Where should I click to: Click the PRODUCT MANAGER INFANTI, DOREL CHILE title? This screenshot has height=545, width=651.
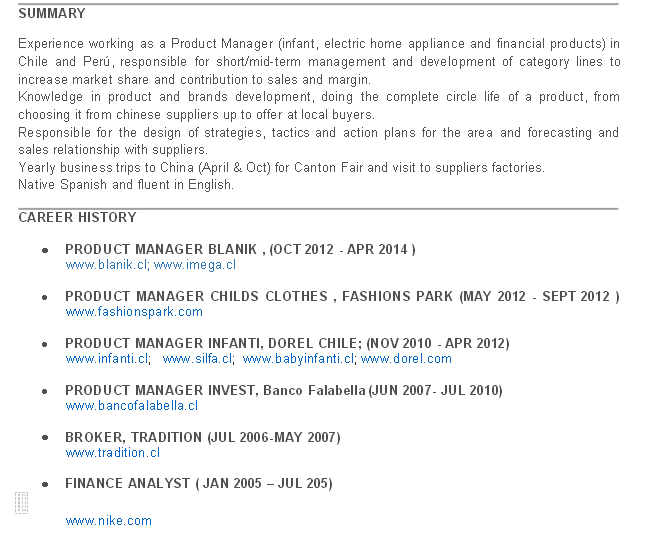287,343
